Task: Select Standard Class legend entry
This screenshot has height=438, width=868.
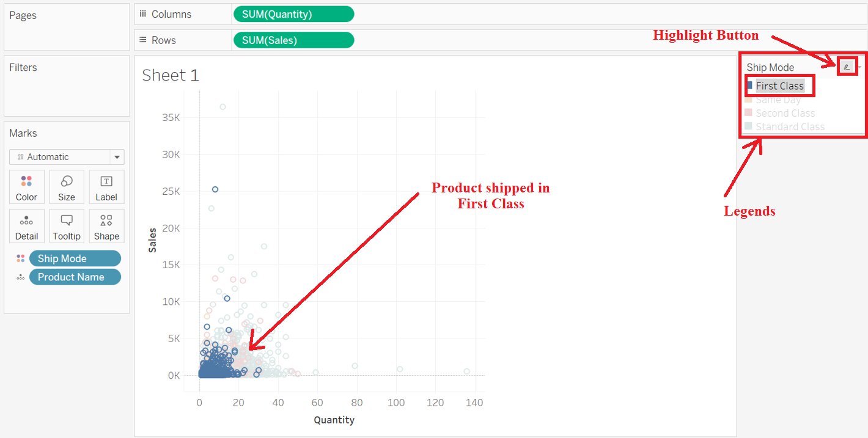Action: 790,126
